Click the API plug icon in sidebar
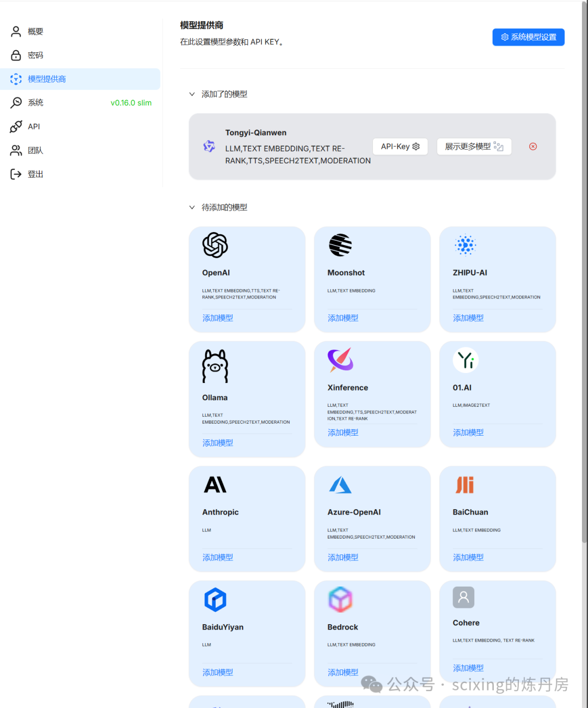Viewport: 588px width, 708px height. point(16,126)
